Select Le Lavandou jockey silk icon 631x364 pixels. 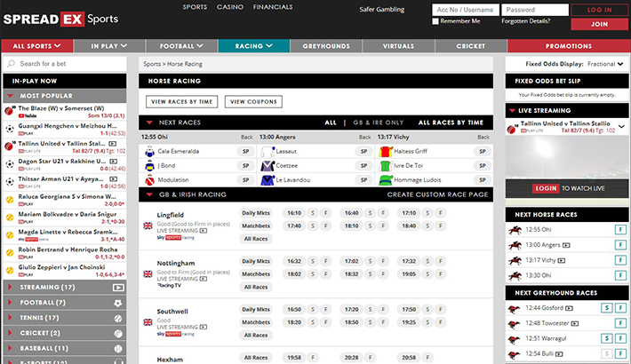tap(268, 180)
